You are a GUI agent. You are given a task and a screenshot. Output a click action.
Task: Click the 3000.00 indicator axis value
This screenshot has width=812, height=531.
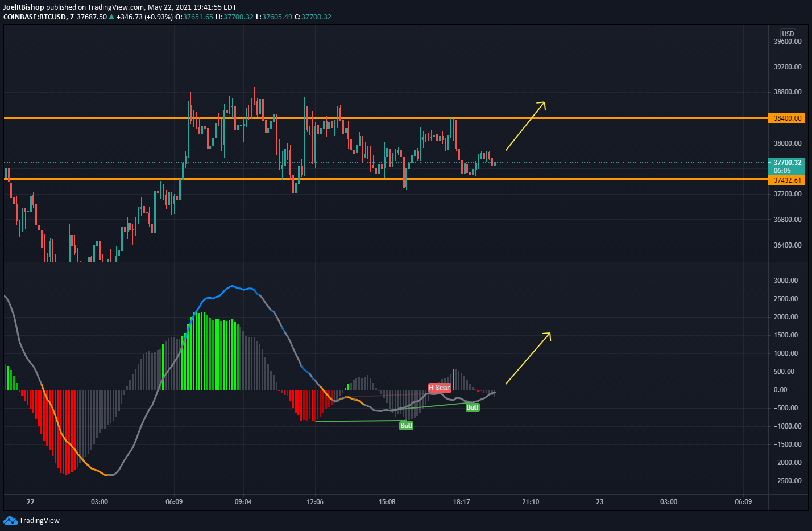786,281
